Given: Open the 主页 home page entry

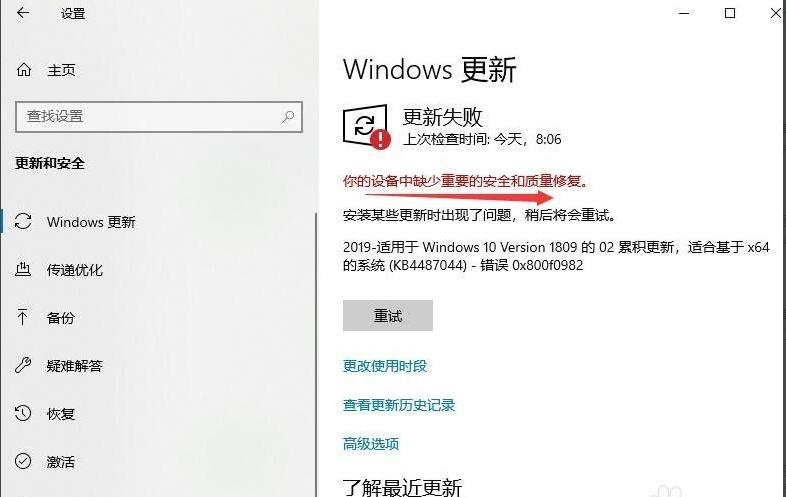Looking at the screenshot, I should [x=62, y=70].
